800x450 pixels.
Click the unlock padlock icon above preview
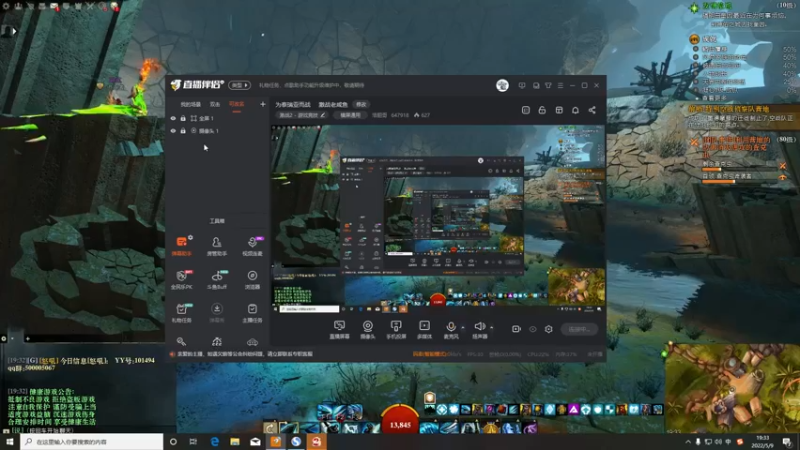(x=542, y=110)
